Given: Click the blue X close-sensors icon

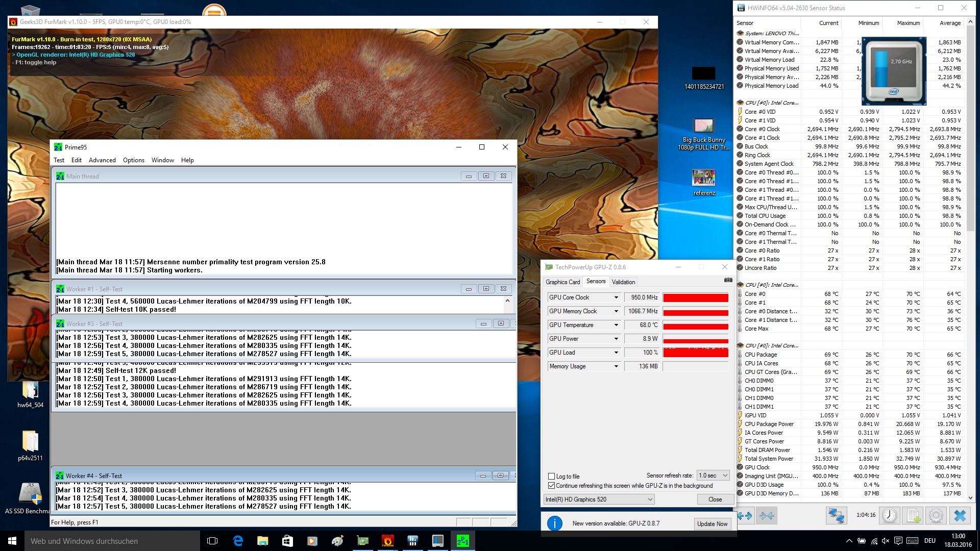Looking at the screenshot, I should [960, 515].
